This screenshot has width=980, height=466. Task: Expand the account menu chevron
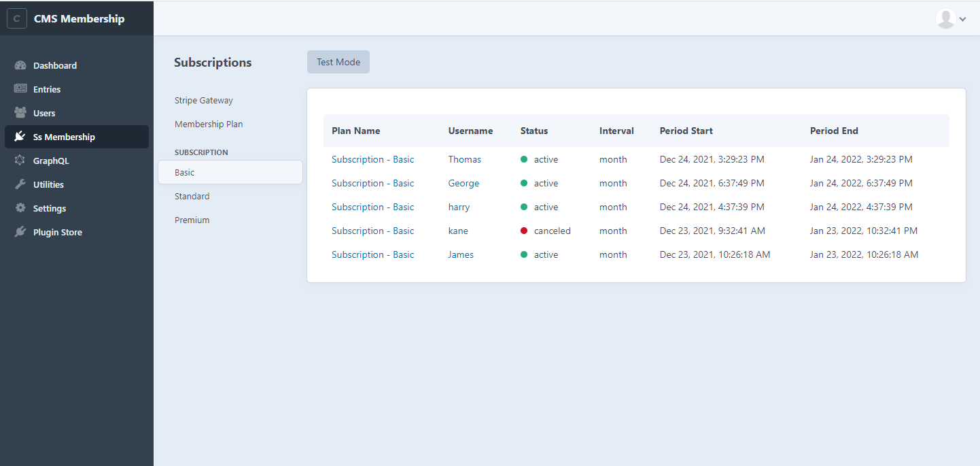(963, 19)
